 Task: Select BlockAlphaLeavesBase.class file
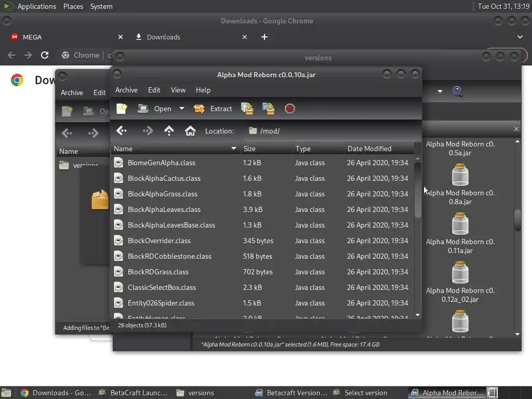[262, 225]
